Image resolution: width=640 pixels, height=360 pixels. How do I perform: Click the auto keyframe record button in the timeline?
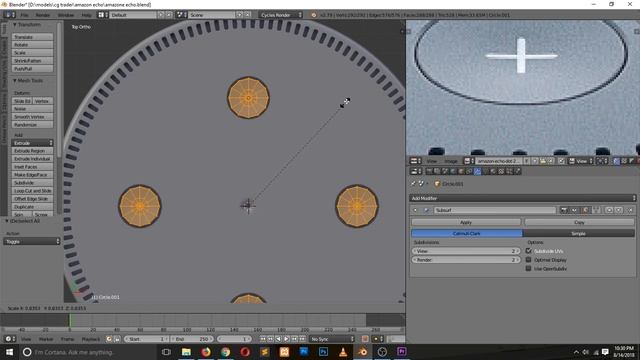pos(365,339)
